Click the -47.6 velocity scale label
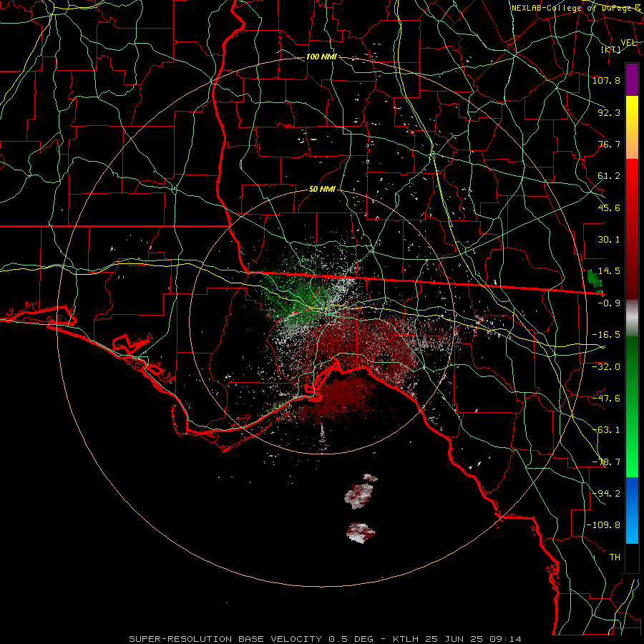 click(x=606, y=399)
